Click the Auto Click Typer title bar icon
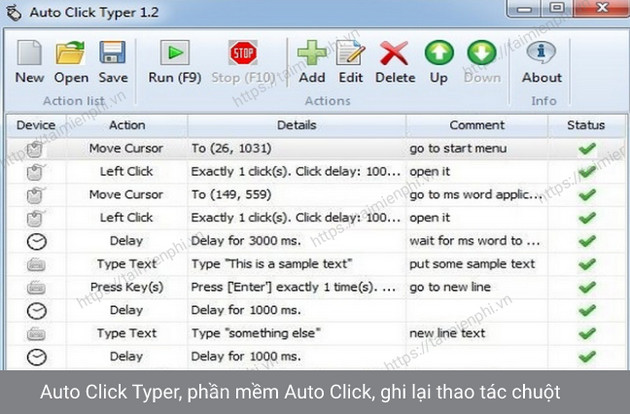 pos(14,13)
